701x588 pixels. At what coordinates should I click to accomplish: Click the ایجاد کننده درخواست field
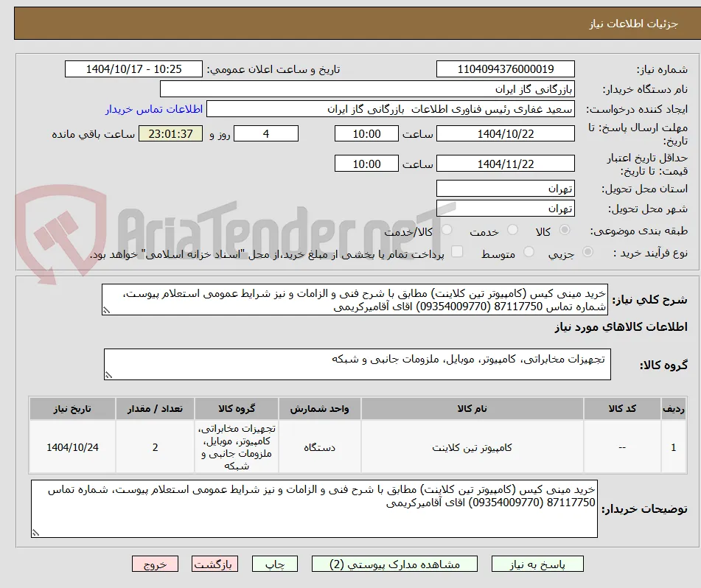(x=390, y=110)
